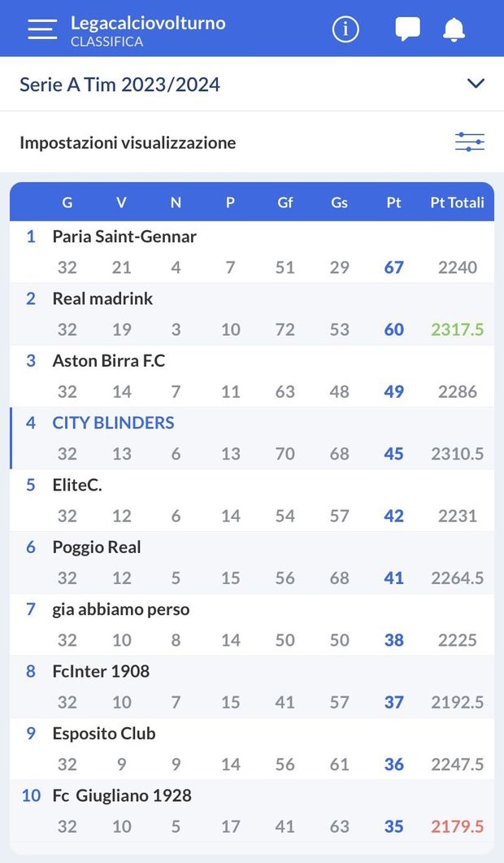504x863 pixels.
Task: Select the Gf column header
Action: (x=285, y=203)
